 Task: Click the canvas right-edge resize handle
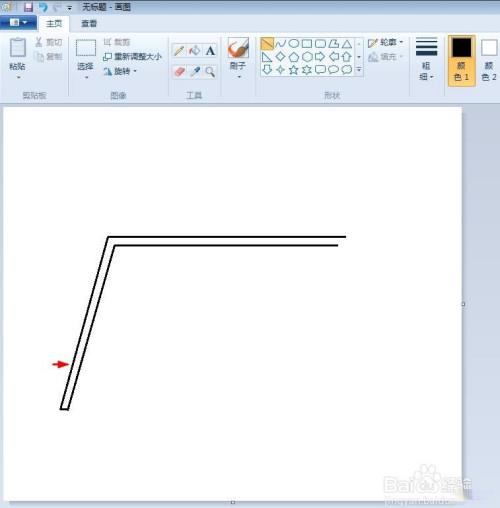463,304
